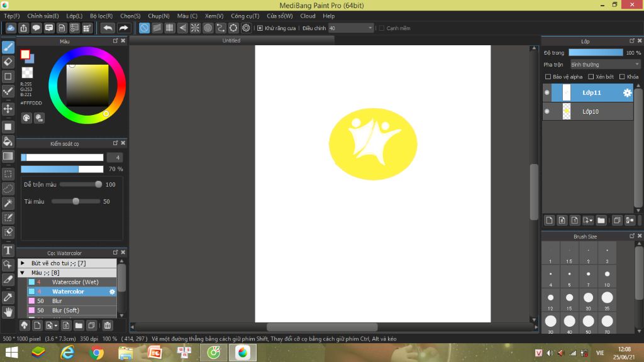Enable Xén bớt checkbox
This screenshot has height=362, width=644.
[591, 77]
